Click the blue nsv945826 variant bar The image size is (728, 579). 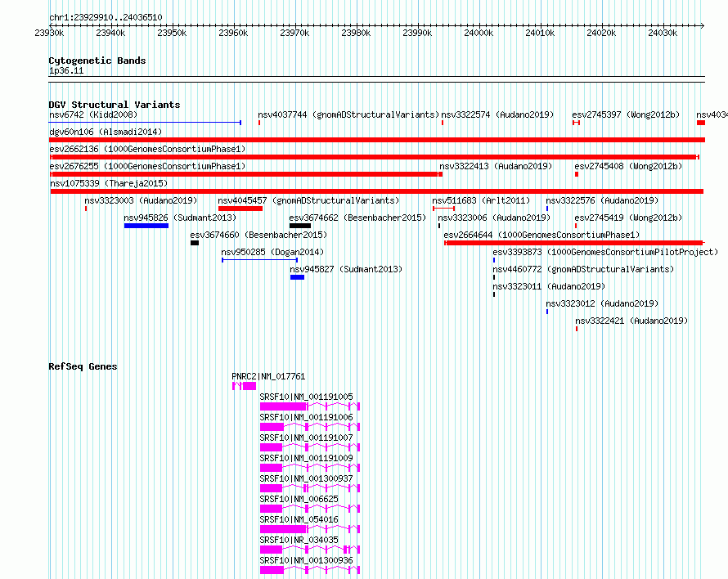(146, 226)
